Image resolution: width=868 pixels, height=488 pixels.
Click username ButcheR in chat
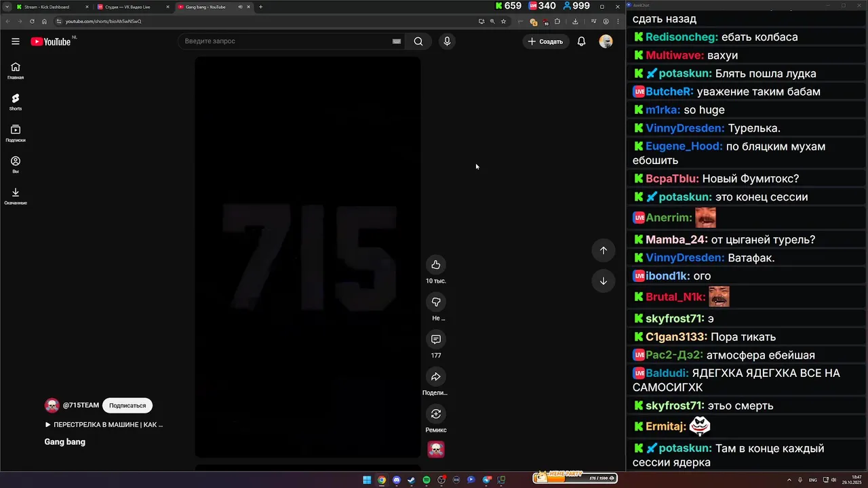(669, 91)
